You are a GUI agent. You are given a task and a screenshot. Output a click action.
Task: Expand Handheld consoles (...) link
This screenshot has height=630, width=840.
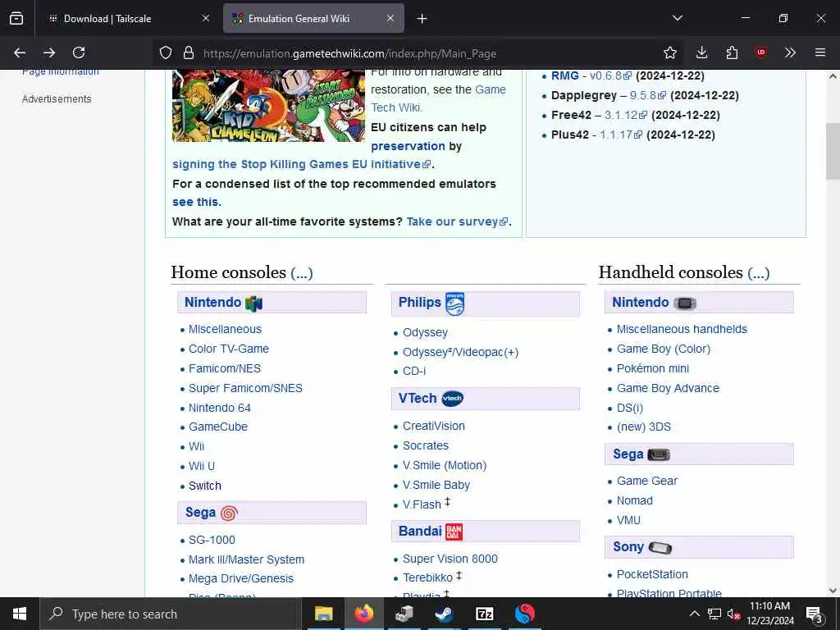tap(759, 273)
